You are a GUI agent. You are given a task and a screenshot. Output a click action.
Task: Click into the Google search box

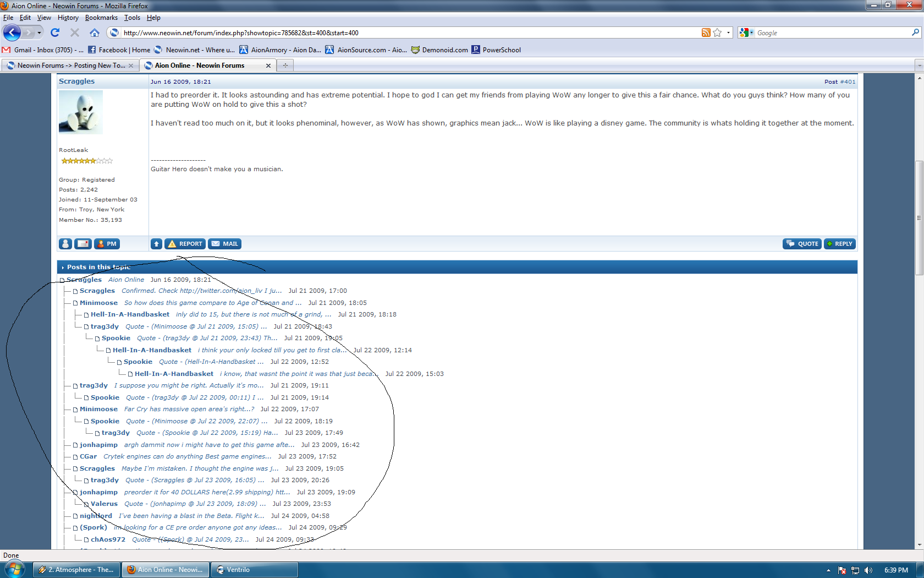coord(832,32)
